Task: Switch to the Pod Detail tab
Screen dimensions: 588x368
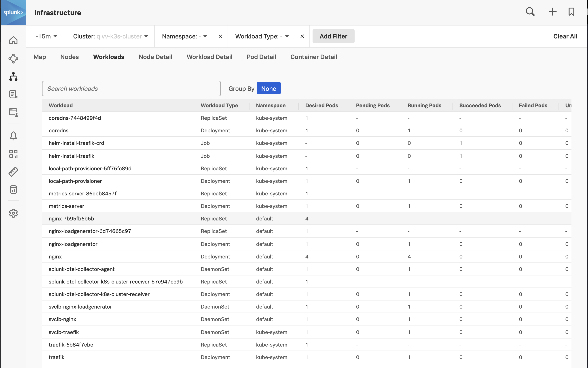Action: click(261, 57)
